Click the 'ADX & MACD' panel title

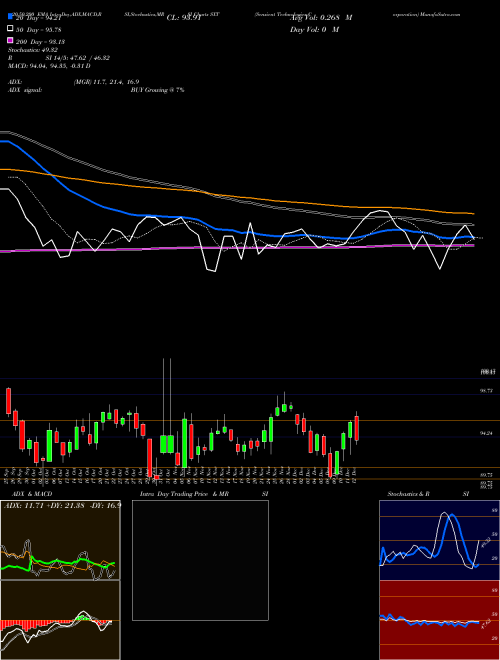point(32,494)
